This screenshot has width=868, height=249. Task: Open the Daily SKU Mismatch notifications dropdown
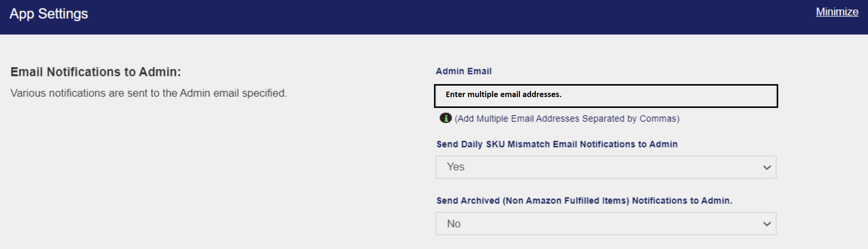click(605, 167)
